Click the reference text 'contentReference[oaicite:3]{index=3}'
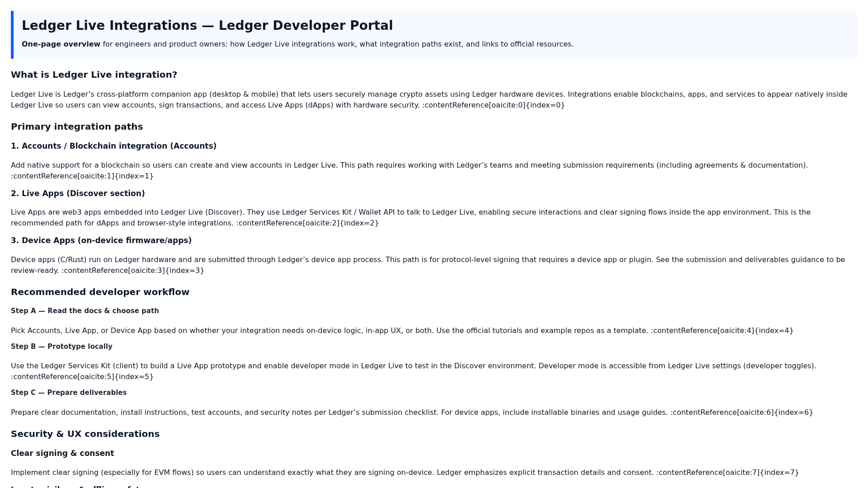The height and width of the screenshot is (488, 868). (134, 271)
